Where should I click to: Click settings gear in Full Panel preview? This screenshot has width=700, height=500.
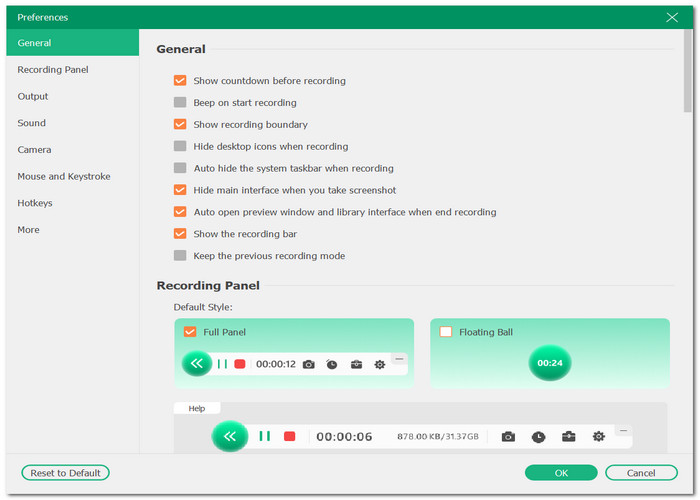click(x=379, y=365)
